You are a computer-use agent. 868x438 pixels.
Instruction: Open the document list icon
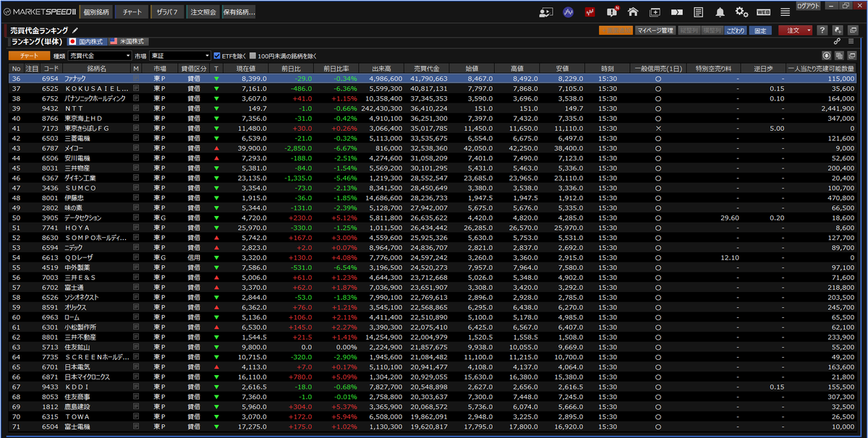[x=698, y=12]
